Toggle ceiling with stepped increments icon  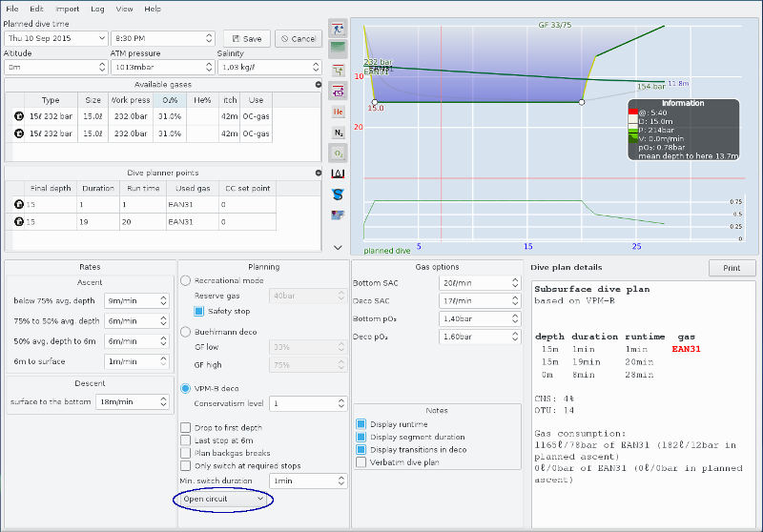[x=338, y=70]
